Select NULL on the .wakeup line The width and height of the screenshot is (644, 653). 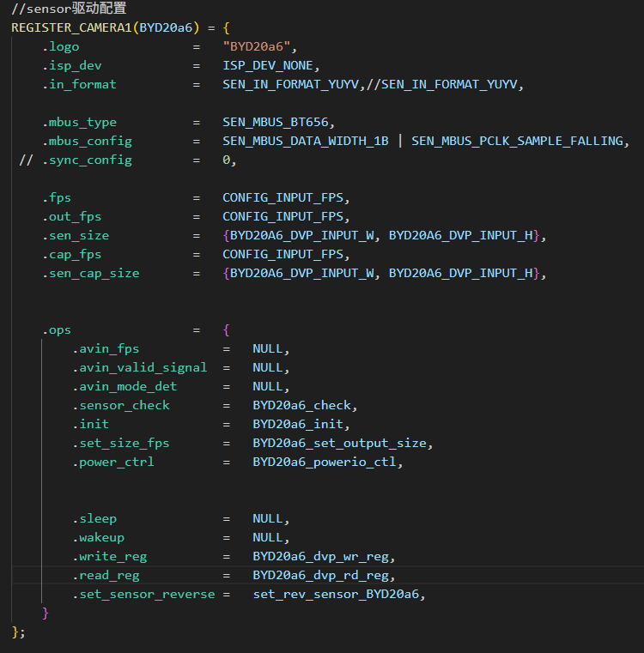click(x=268, y=538)
